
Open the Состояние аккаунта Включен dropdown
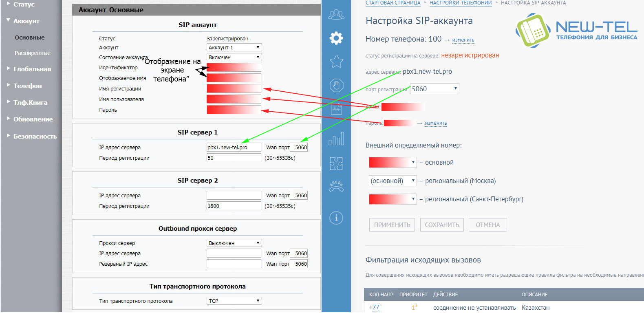[234, 57]
